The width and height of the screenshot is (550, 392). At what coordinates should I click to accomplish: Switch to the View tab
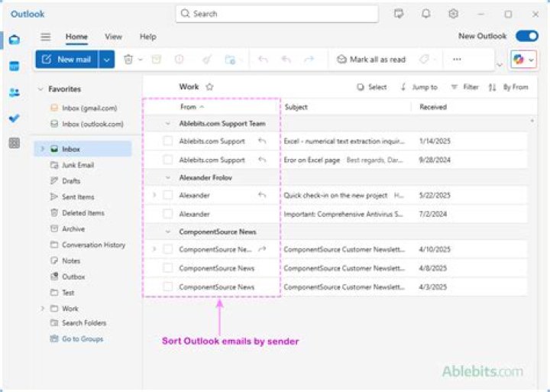tap(113, 37)
